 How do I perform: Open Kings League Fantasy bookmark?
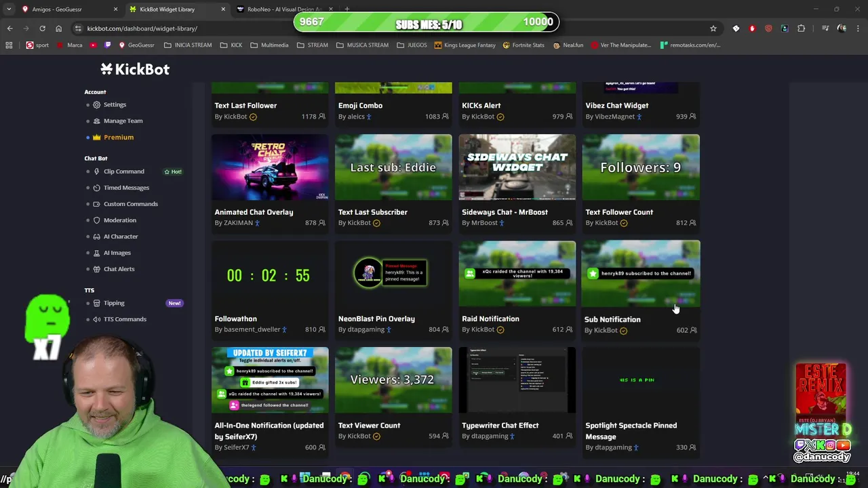tap(465, 45)
